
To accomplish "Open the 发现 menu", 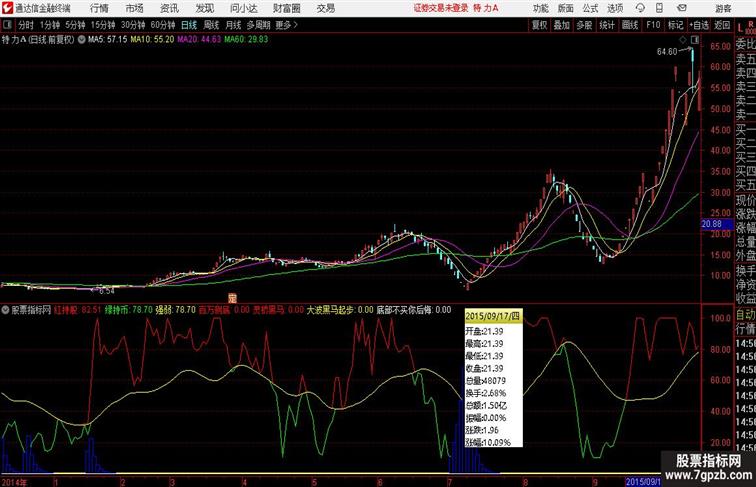I will pos(204,8).
